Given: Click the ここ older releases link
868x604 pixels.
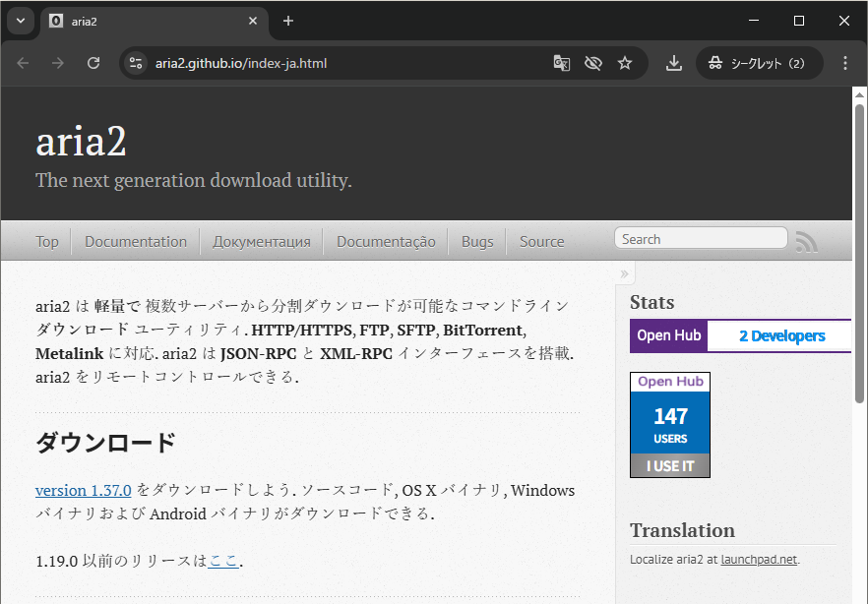Looking at the screenshot, I should point(223,561).
